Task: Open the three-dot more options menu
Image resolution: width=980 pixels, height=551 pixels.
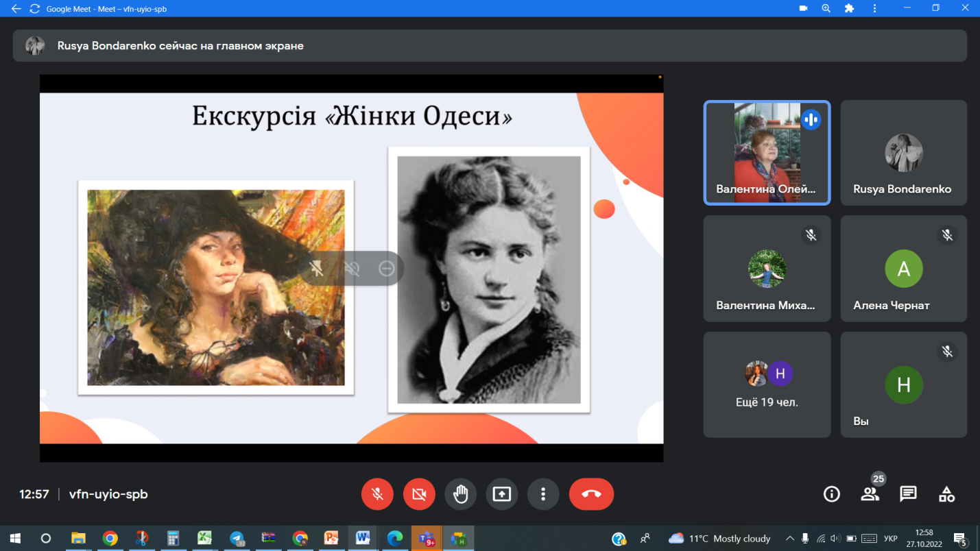Action: [543, 494]
